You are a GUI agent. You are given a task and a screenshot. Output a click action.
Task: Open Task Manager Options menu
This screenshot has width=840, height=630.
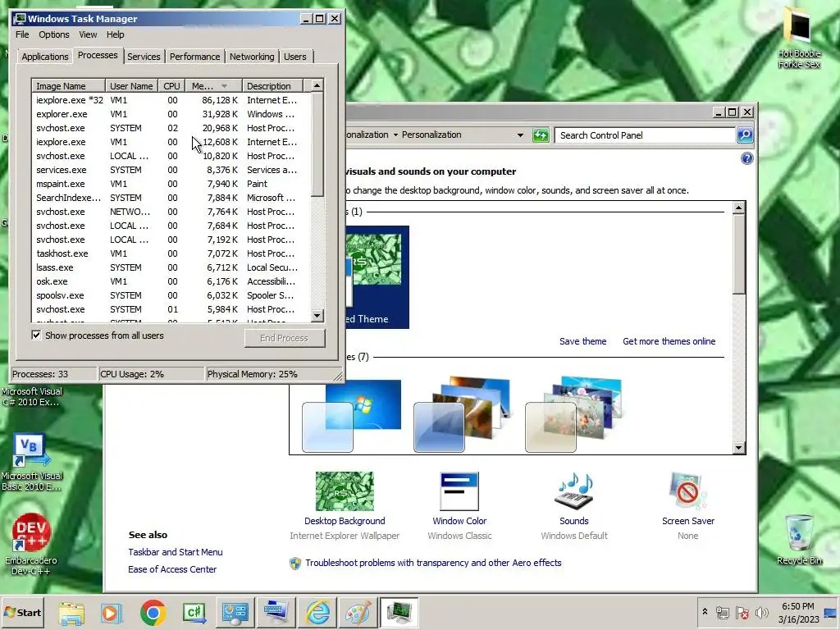pos(53,34)
